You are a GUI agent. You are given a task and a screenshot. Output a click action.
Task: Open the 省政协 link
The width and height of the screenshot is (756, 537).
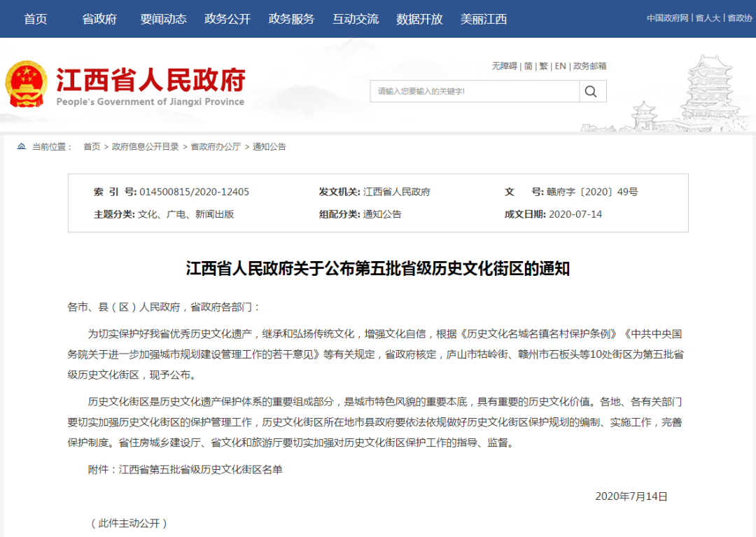pos(740,18)
